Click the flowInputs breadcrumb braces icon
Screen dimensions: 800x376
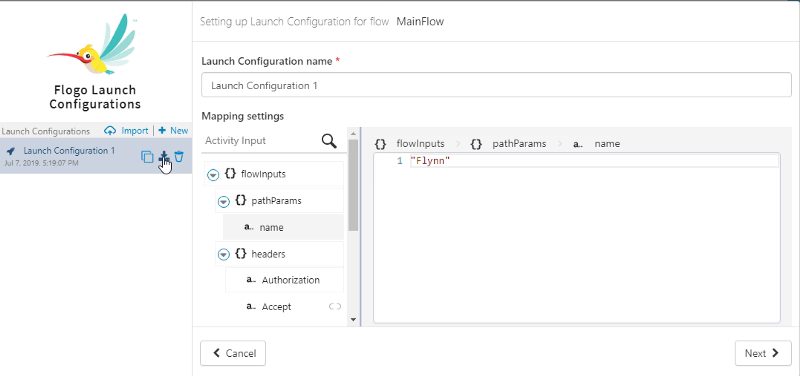point(380,144)
